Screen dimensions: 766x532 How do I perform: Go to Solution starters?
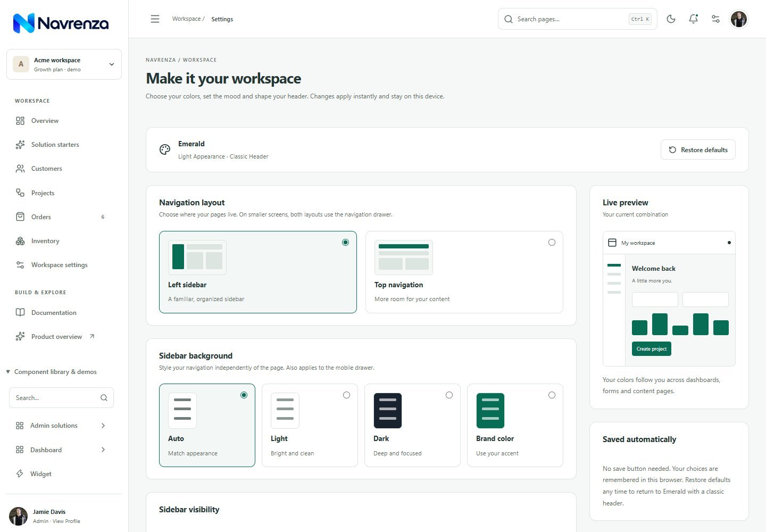(x=64, y=145)
